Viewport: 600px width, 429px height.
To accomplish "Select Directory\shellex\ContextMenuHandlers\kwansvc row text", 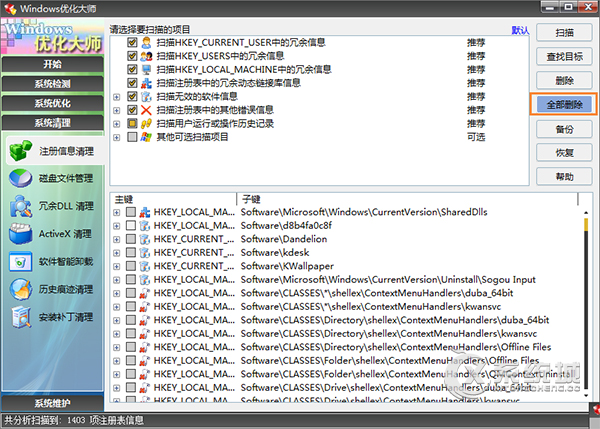I will 389,334.
